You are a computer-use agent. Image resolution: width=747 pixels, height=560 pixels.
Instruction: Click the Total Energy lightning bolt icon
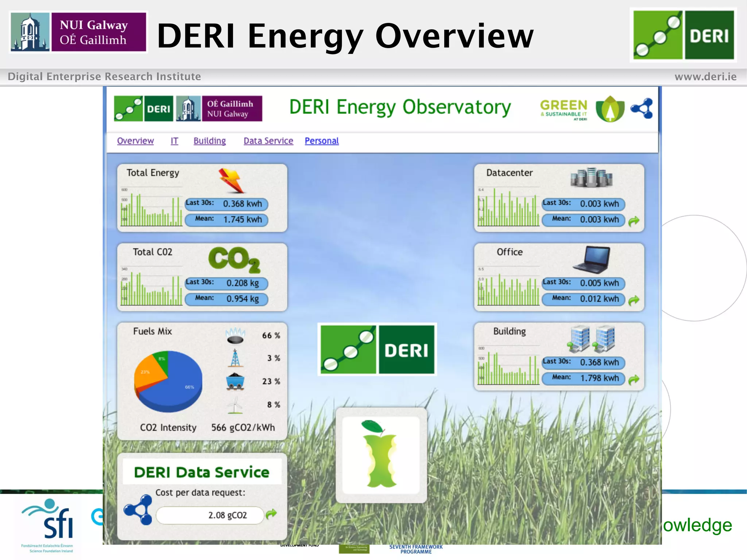point(231,180)
